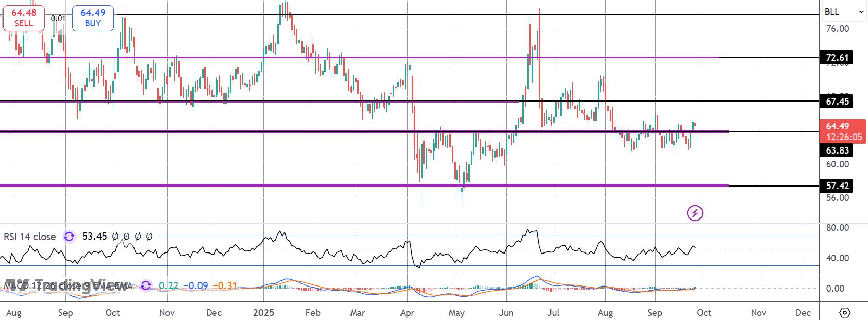This screenshot has width=868, height=320.
Task: Click the Jul label on time axis
Action: [x=554, y=313]
